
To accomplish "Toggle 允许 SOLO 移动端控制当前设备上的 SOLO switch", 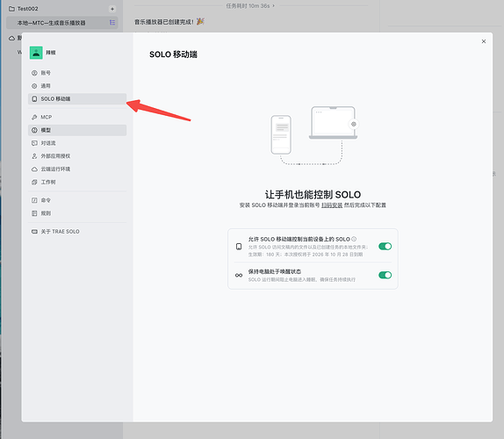I will tap(385, 246).
